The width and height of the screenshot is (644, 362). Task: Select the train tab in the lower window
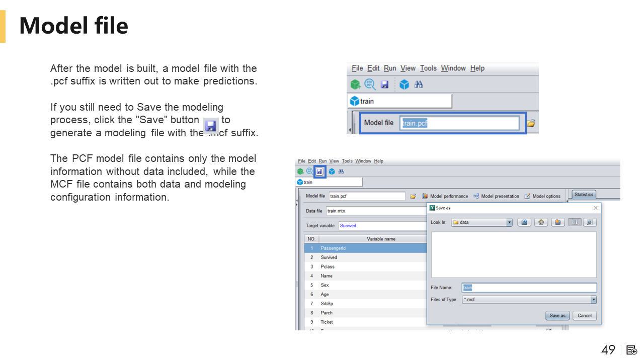click(x=329, y=182)
